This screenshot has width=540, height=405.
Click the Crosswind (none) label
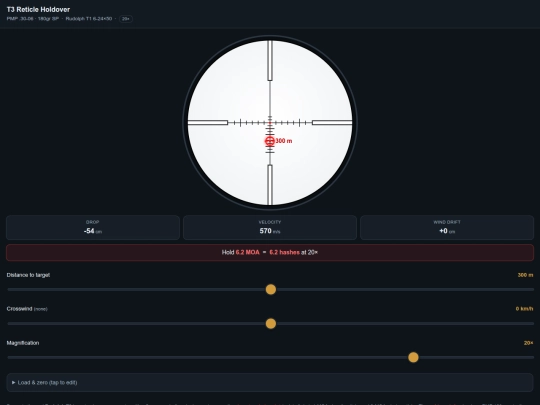point(27,309)
